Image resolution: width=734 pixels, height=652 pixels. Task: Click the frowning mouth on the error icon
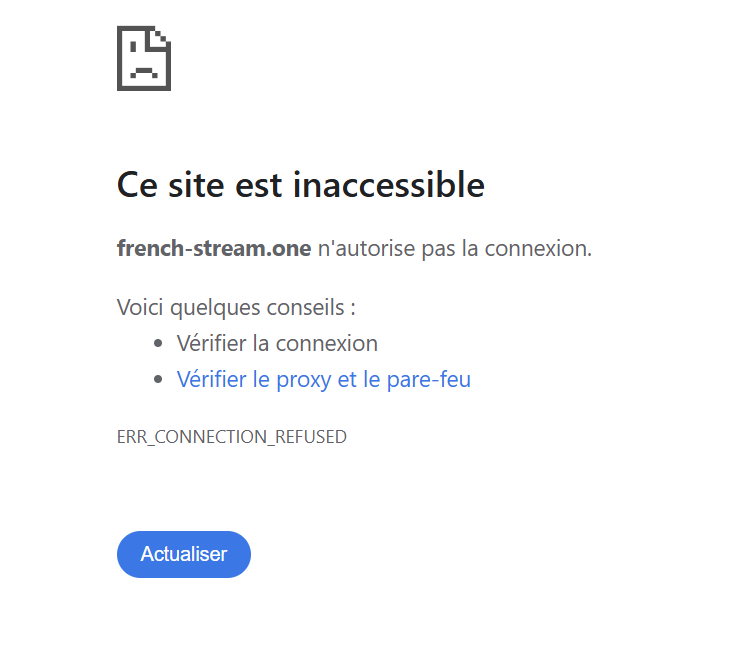pyautogui.click(x=143, y=72)
